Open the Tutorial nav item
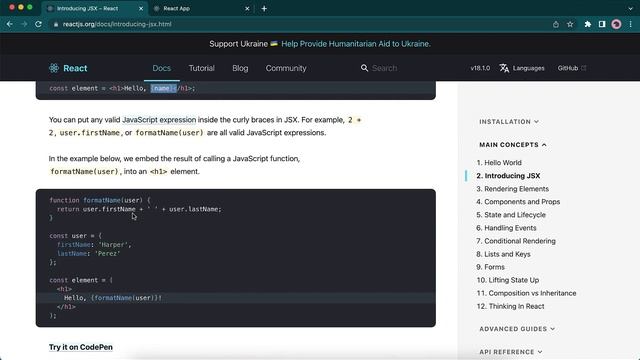 coord(202,68)
